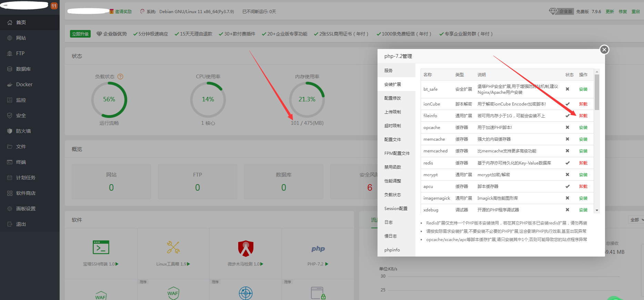Viewport: 644px width, 300px height.
Task: Install the memcache extension
Action: click(583, 139)
